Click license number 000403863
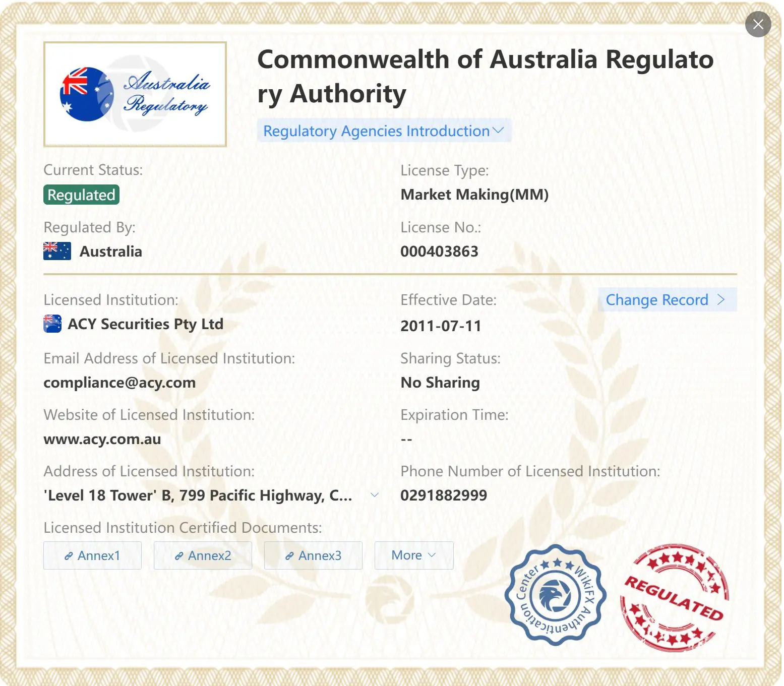Screen dimensions: 784x686 439,251
